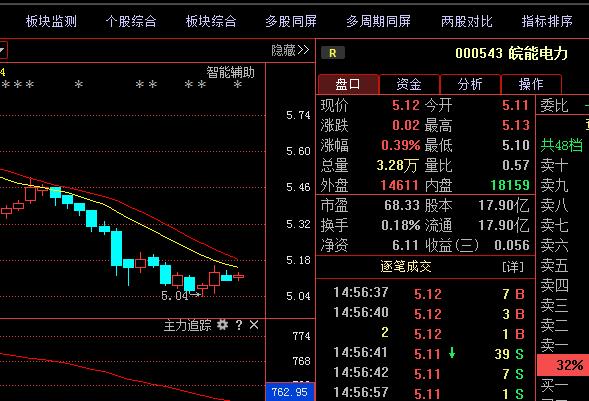Open the 指标排序 menu item
Screen dimensions: 589x401
(x=547, y=21)
